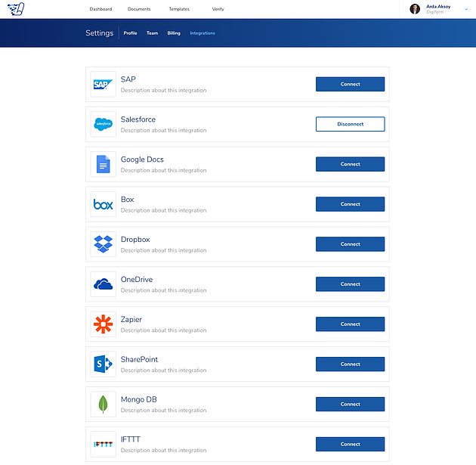Viewport: 476px width, 465px height.
Task: Open the Templates menu item
Action: [x=179, y=9]
